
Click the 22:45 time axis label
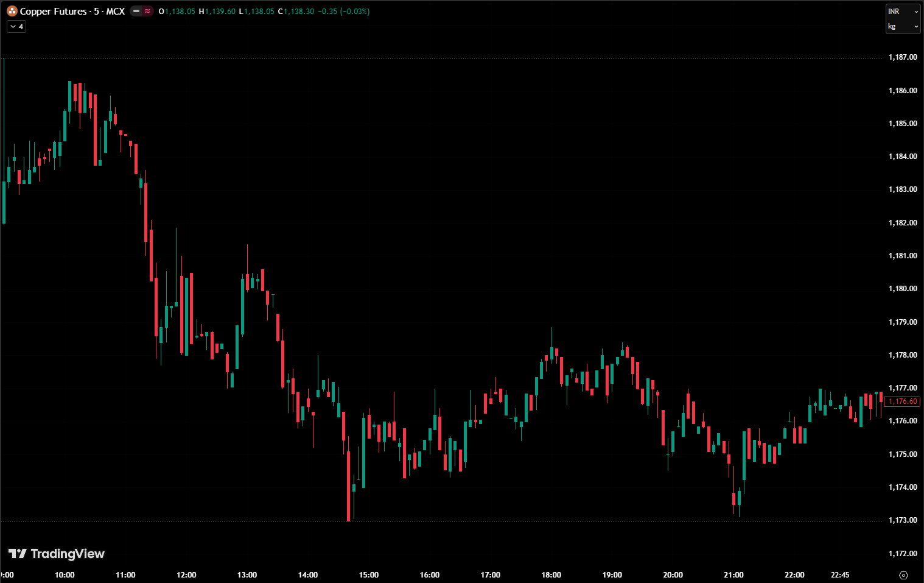(x=840, y=575)
